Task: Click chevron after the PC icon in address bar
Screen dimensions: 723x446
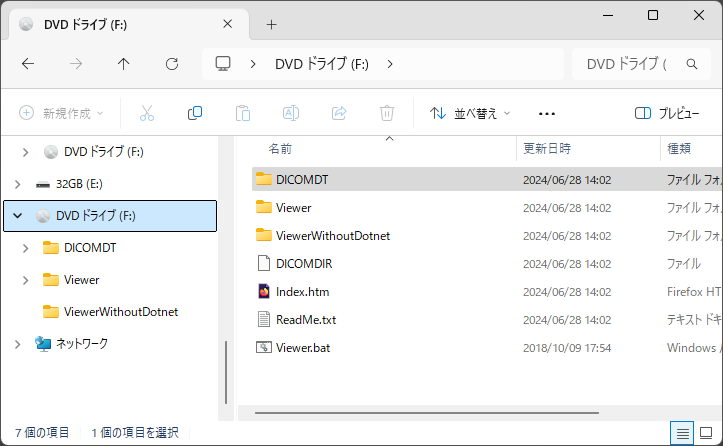Action: point(253,64)
